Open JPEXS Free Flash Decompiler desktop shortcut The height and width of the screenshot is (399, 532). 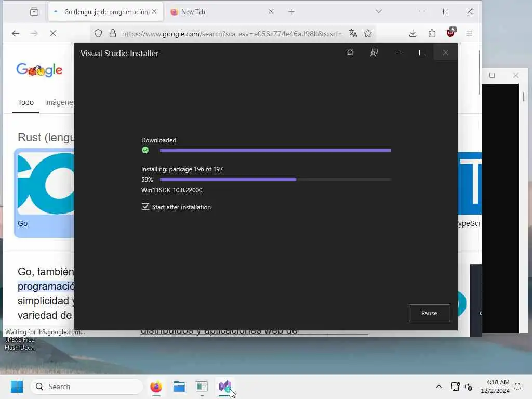pos(20,344)
